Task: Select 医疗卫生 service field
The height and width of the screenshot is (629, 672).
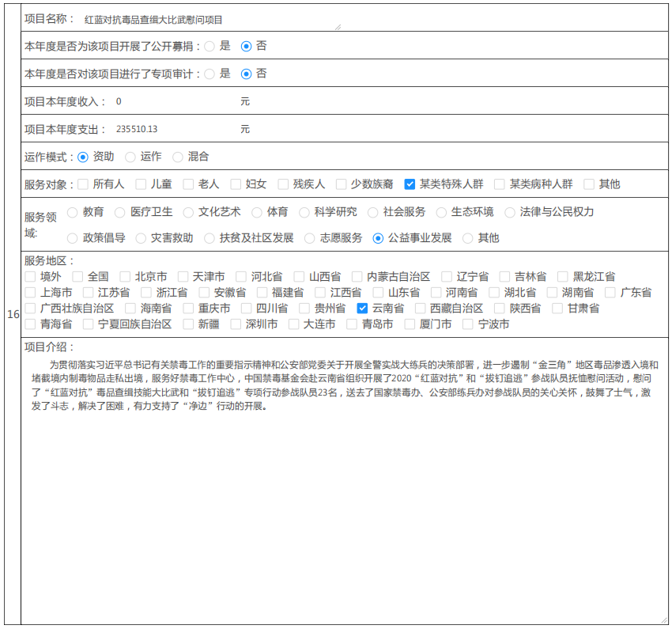Action: click(x=120, y=212)
